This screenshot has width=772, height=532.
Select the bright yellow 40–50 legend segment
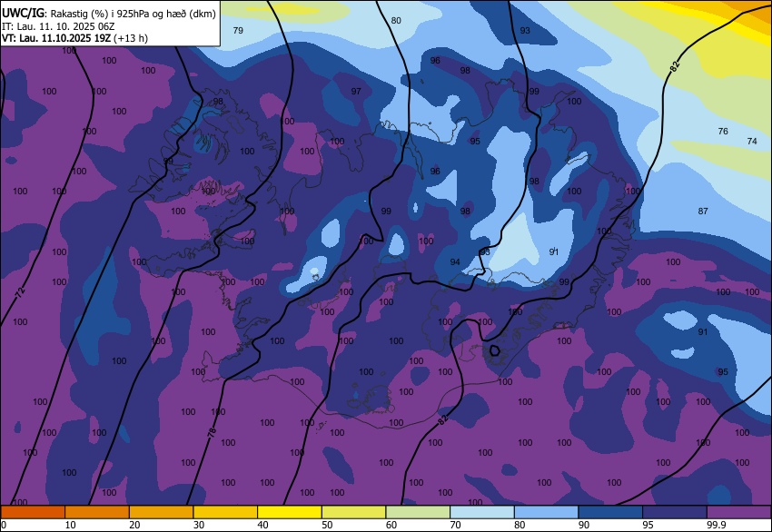pos(290,512)
